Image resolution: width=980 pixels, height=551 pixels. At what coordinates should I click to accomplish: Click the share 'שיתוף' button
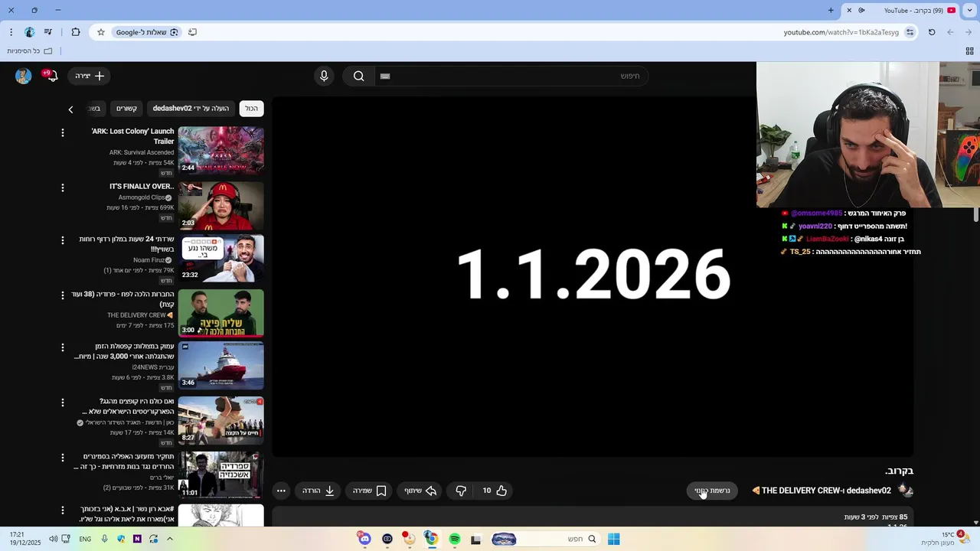(420, 491)
